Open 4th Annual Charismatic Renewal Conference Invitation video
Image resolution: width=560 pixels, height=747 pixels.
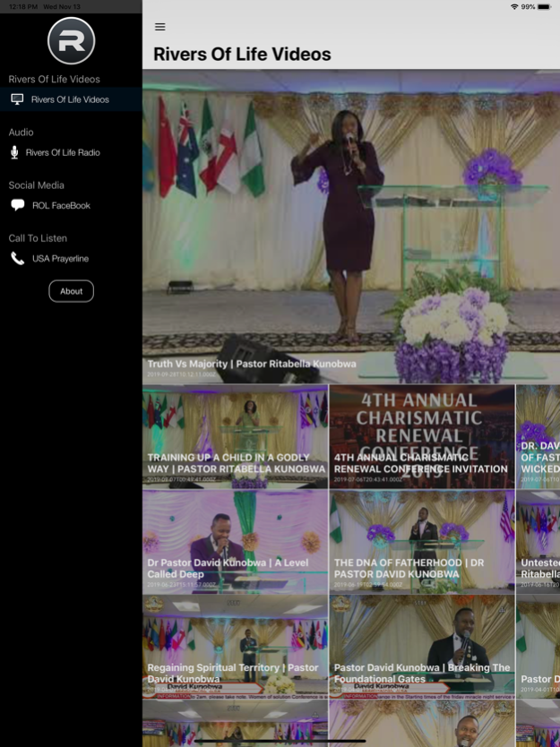pos(422,437)
